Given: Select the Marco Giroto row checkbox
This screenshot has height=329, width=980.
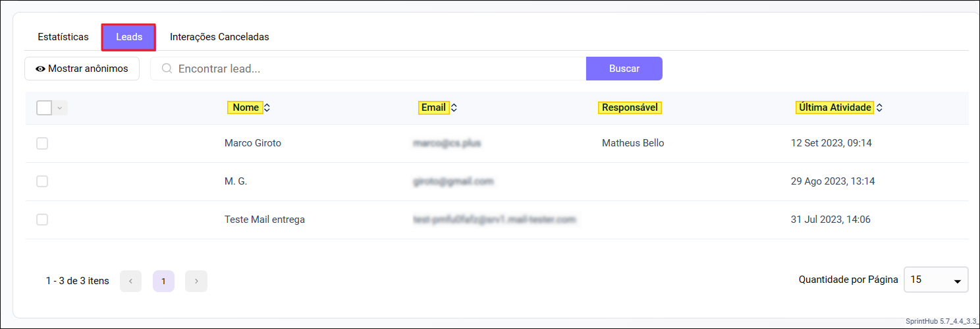Looking at the screenshot, I should click(x=42, y=143).
